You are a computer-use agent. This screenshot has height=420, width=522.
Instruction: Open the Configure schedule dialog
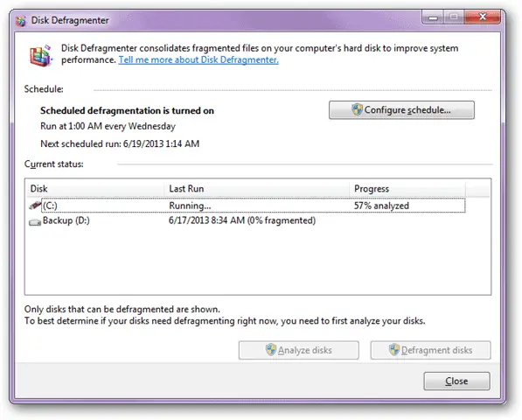click(x=401, y=110)
